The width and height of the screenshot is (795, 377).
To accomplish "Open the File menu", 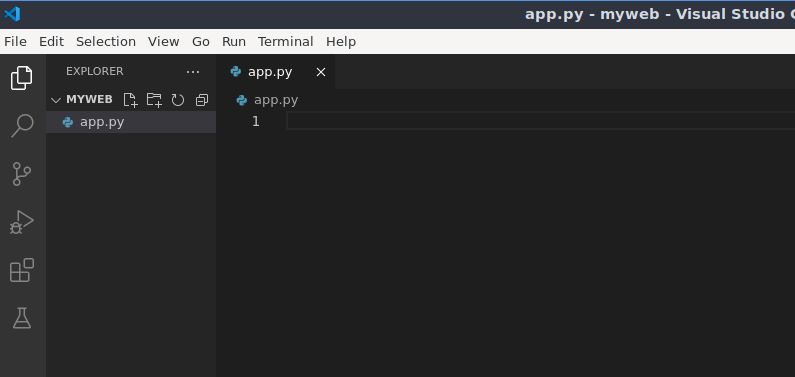I will 15,42.
